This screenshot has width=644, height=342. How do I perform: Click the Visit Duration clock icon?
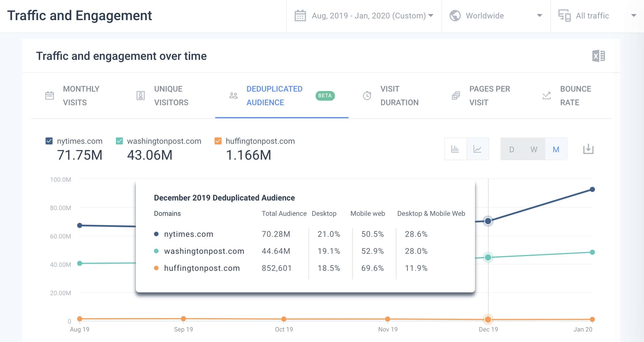(367, 96)
